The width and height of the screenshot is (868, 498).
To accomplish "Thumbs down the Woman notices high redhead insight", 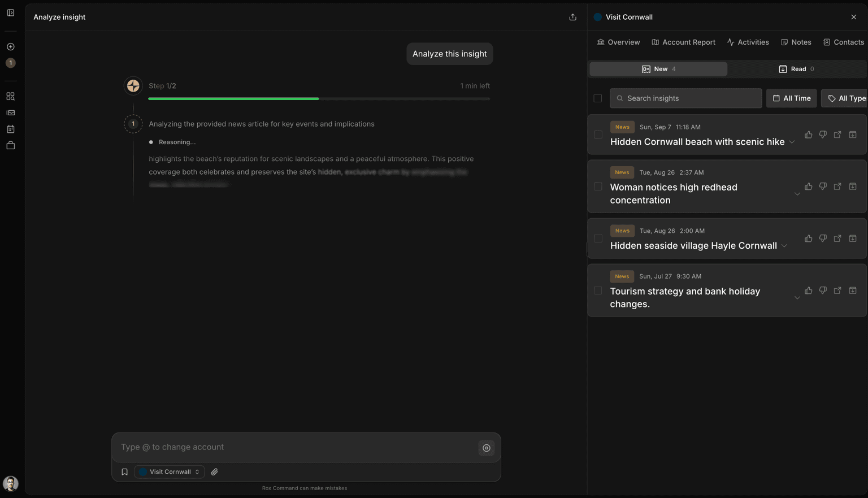I will [x=823, y=186].
